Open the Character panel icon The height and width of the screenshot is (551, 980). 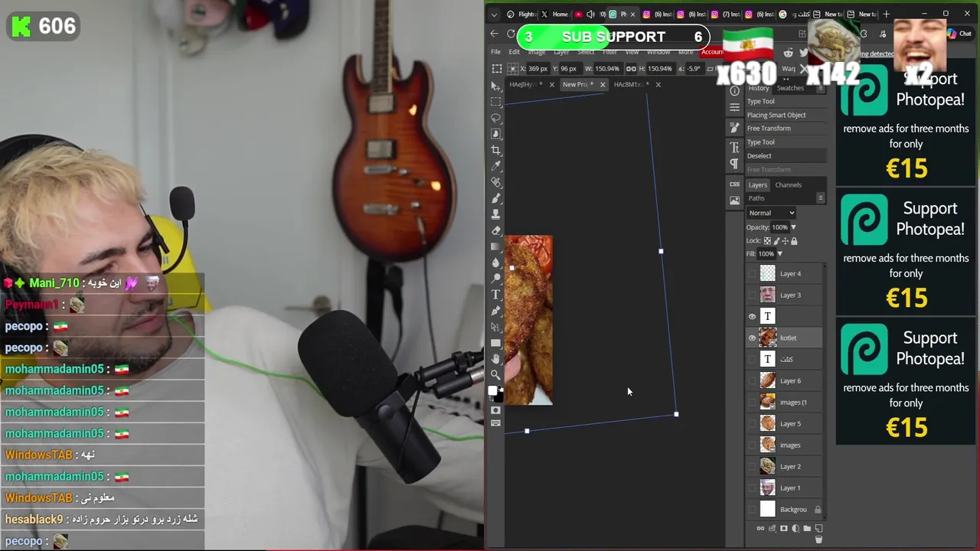coord(734,148)
